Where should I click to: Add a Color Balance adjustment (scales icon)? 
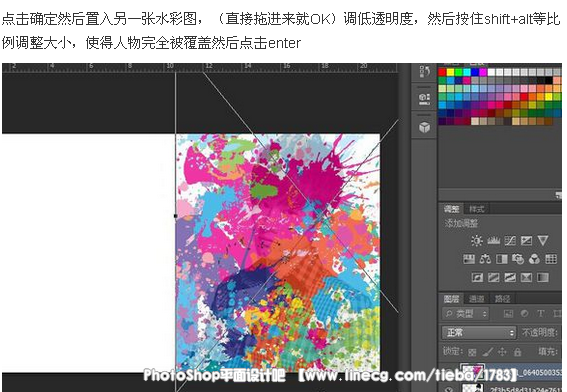click(x=485, y=259)
